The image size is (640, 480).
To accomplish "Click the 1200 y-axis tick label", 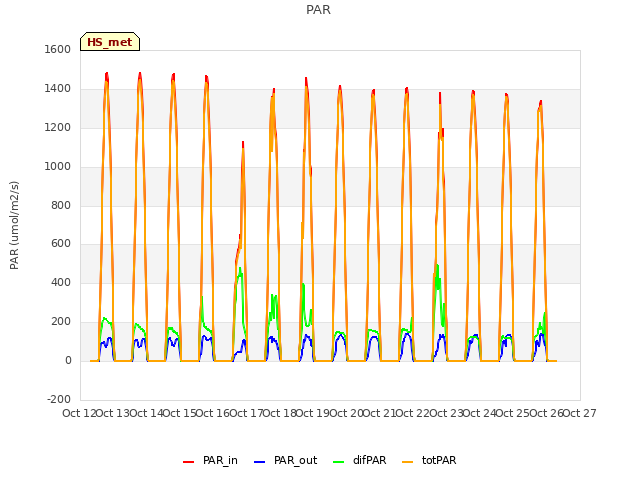I will (x=58, y=127).
